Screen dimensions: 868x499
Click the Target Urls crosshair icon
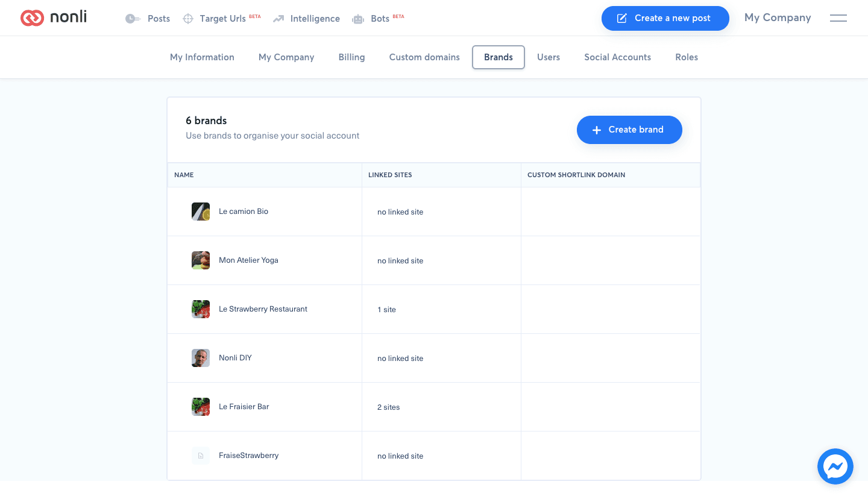(x=188, y=19)
